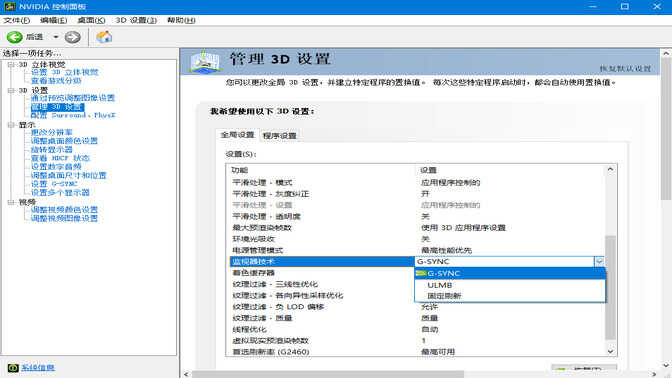The height and width of the screenshot is (378, 672).
Task: Click the settings list vertical scrollbar thumb
Action: pyautogui.click(x=610, y=287)
